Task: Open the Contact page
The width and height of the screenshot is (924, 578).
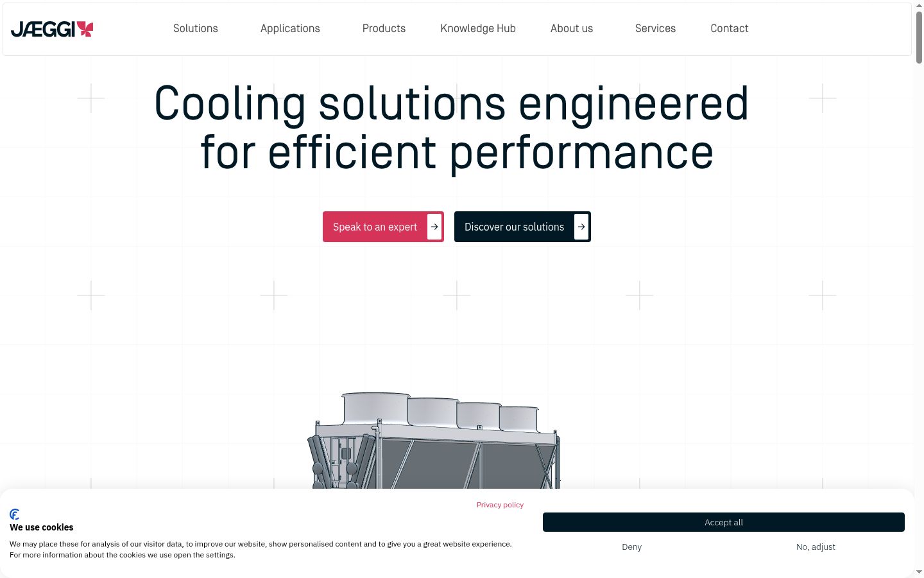Action: (x=730, y=28)
